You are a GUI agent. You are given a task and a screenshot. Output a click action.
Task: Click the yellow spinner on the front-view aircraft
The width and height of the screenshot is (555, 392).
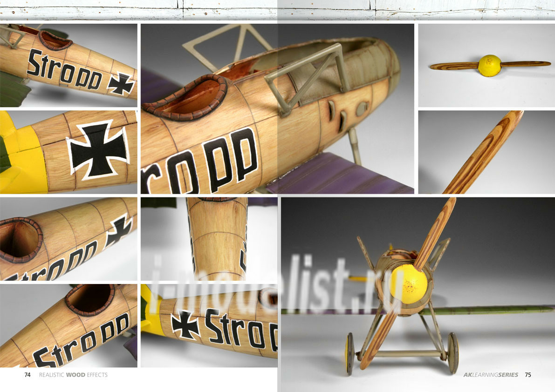408,284
